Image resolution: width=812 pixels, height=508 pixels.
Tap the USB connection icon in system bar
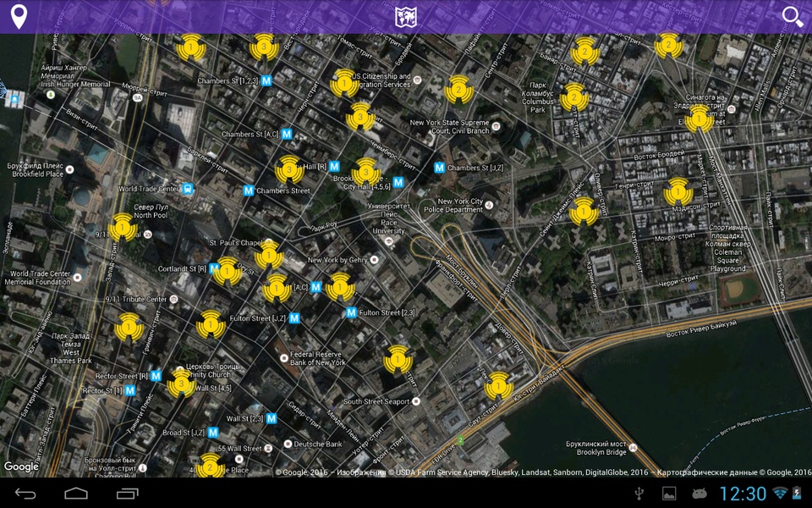639,493
